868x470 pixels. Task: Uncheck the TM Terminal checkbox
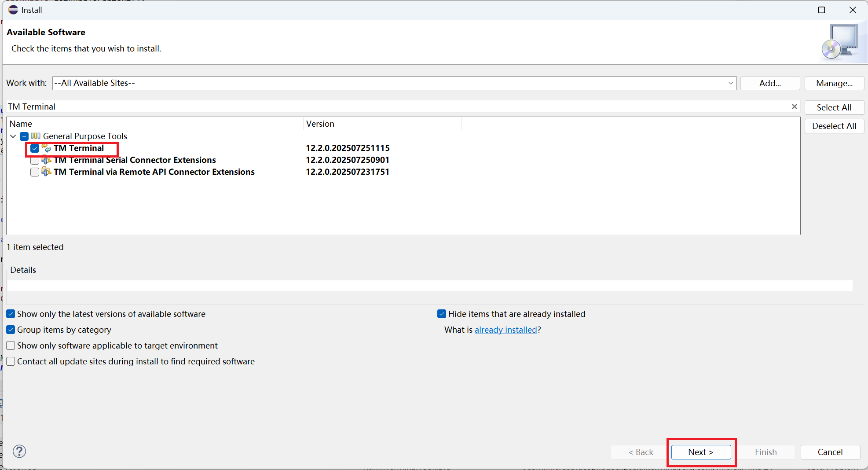click(x=35, y=148)
